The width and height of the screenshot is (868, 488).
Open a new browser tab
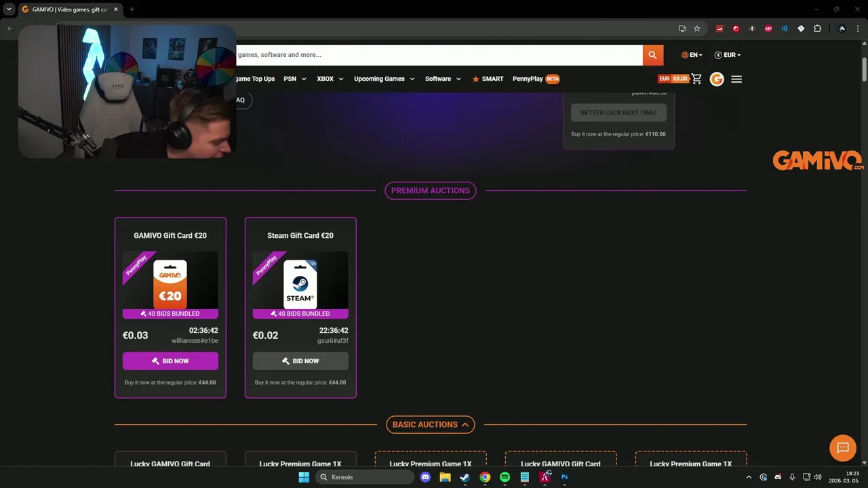pos(132,9)
